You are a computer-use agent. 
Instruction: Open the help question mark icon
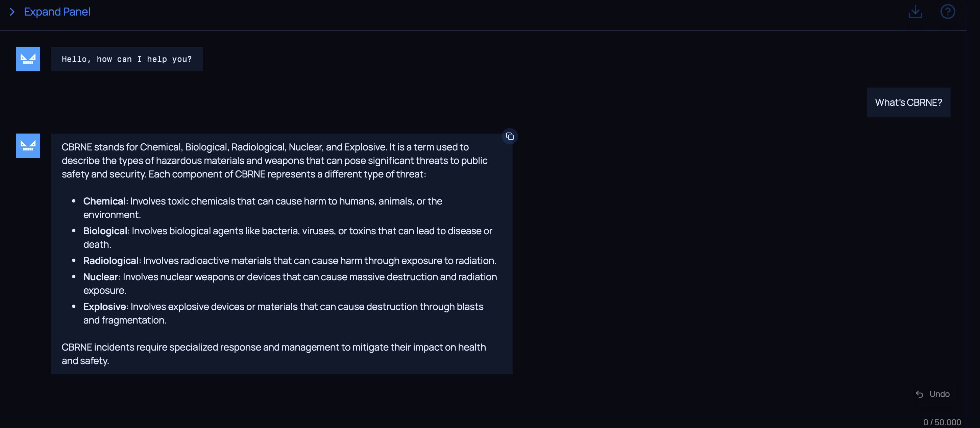(947, 12)
